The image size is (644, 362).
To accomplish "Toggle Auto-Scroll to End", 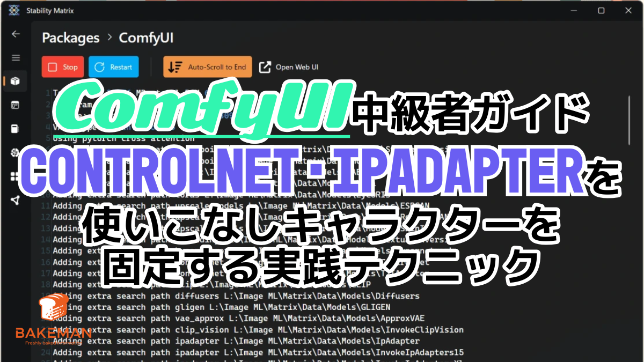I will (207, 67).
